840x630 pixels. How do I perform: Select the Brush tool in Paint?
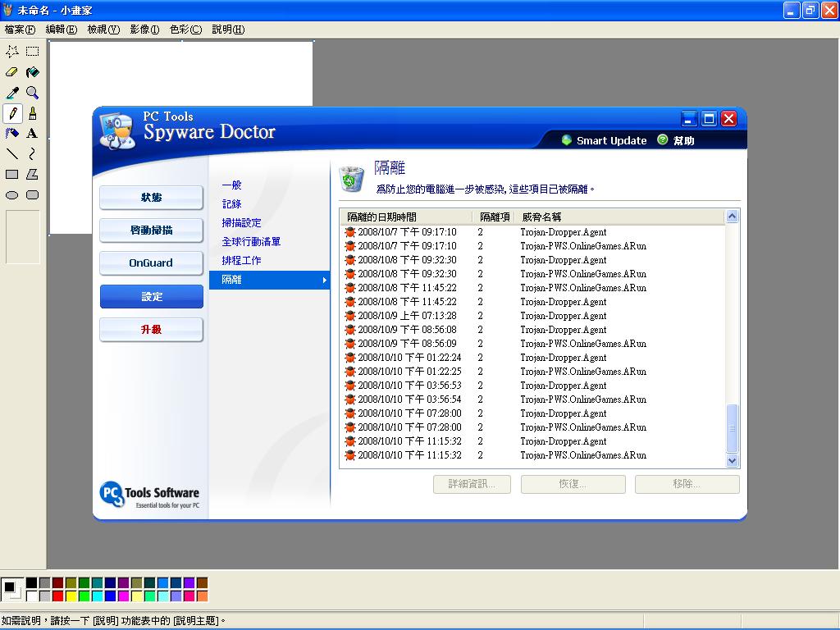click(x=33, y=113)
